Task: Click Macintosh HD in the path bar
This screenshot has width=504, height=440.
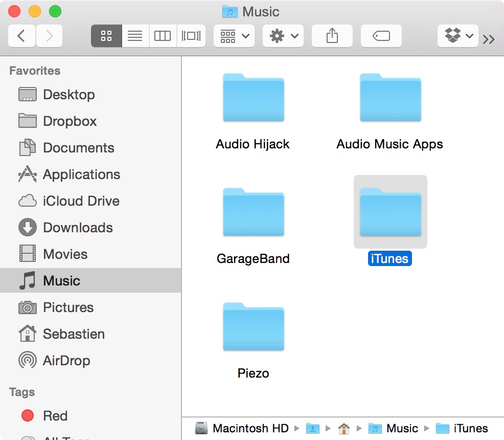Action: [242, 428]
